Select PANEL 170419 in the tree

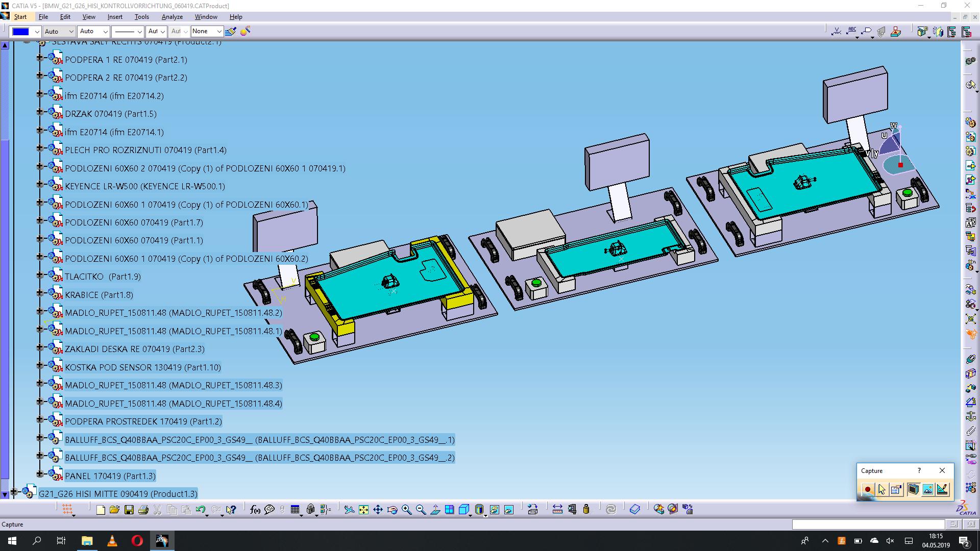[110, 476]
